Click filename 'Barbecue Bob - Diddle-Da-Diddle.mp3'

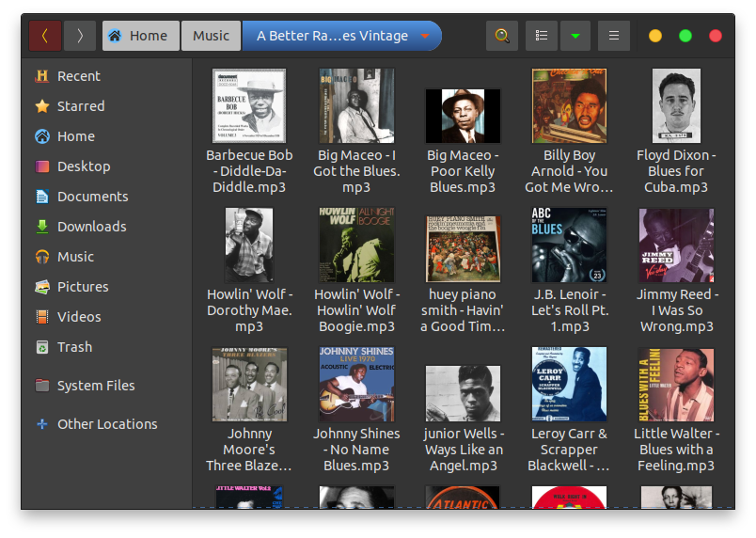[x=249, y=171]
